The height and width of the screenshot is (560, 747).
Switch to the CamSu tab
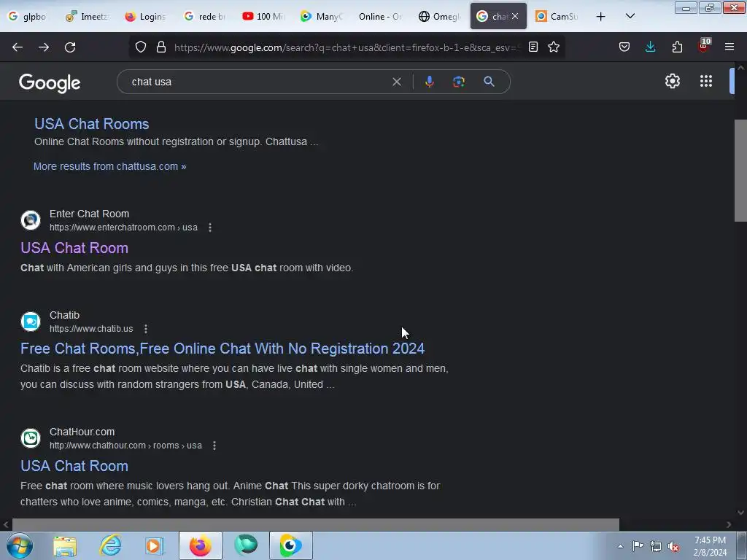click(557, 16)
